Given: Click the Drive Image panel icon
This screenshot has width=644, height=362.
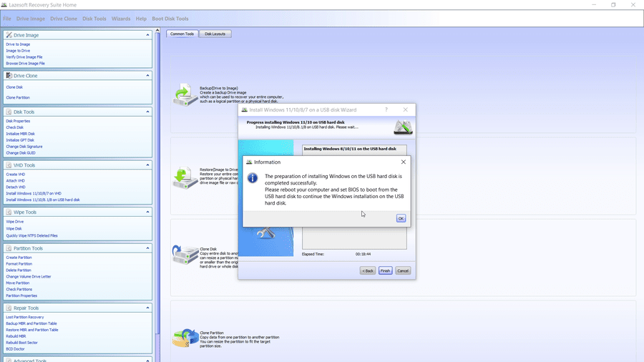Looking at the screenshot, I should click(x=9, y=35).
